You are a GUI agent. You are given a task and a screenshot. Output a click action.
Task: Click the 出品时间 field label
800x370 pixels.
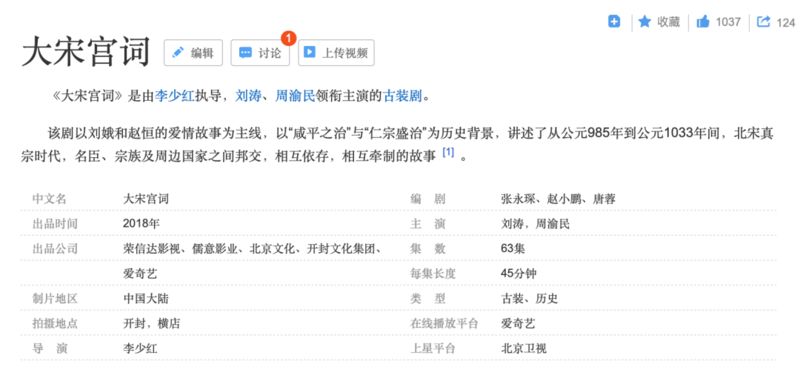click(55, 224)
